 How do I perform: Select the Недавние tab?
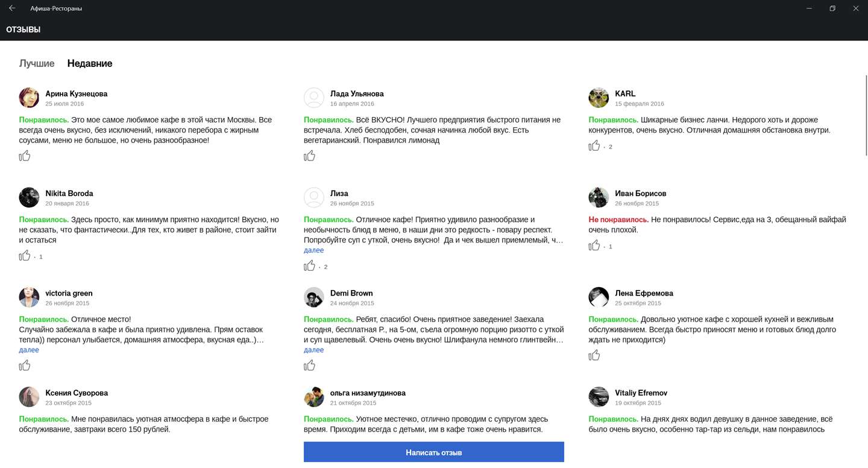[x=90, y=63]
